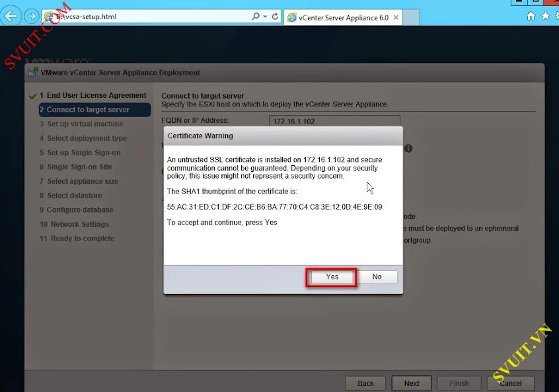This screenshot has height=392, width=559.
Task: Click the browser Back arrow button
Action: click(11, 16)
